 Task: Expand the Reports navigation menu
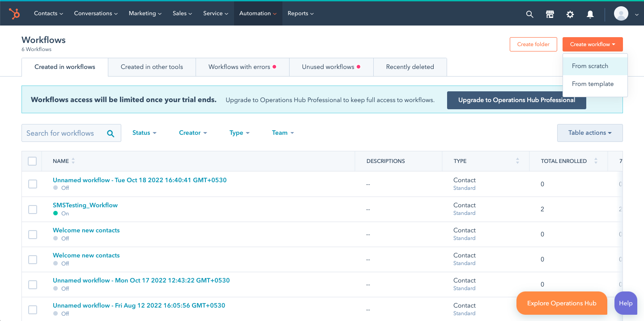point(300,13)
